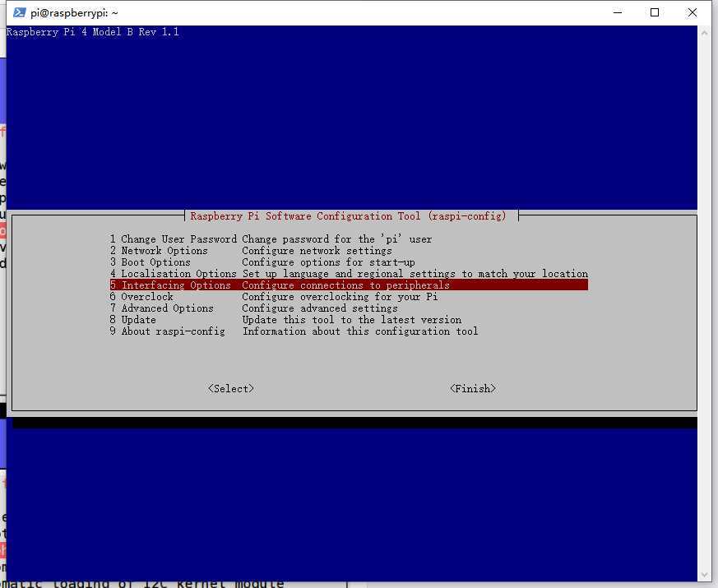Image resolution: width=718 pixels, height=588 pixels.
Task: Click 'Configure overclocking for your Pi' text
Action: point(340,296)
